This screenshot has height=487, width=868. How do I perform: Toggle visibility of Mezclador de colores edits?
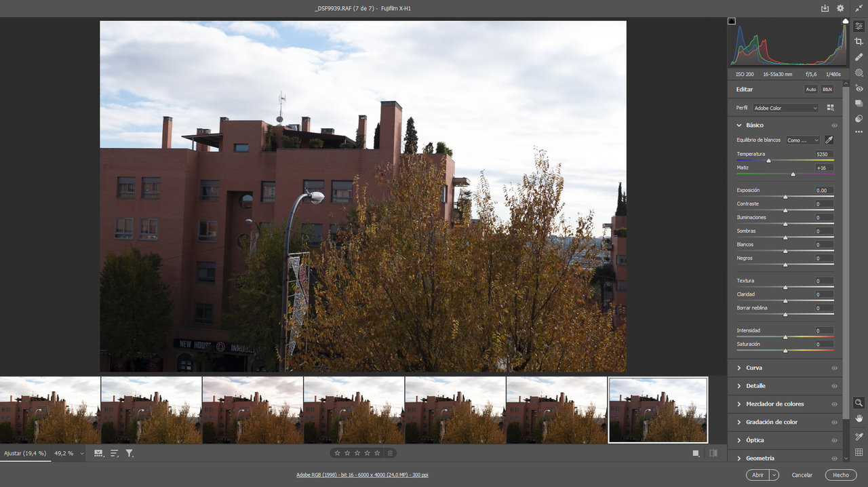tap(834, 404)
